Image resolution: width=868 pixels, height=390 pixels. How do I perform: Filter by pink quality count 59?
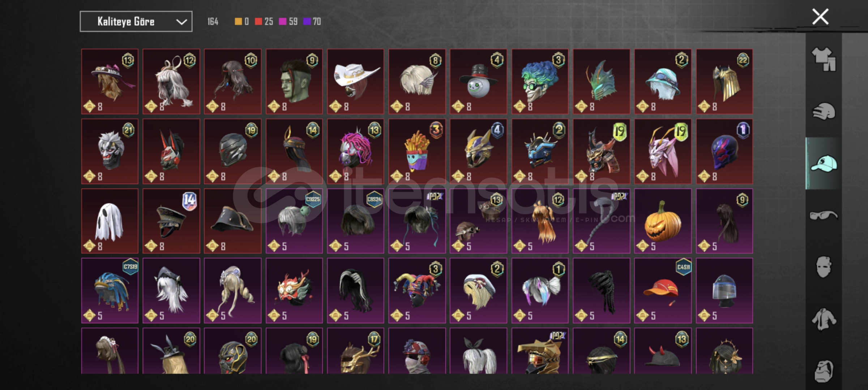(x=293, y=22)
